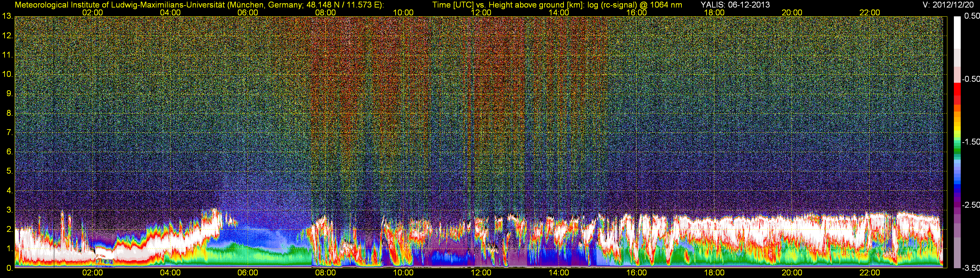
Task: Click the 10 km height axis label
Action: [8, 74]
